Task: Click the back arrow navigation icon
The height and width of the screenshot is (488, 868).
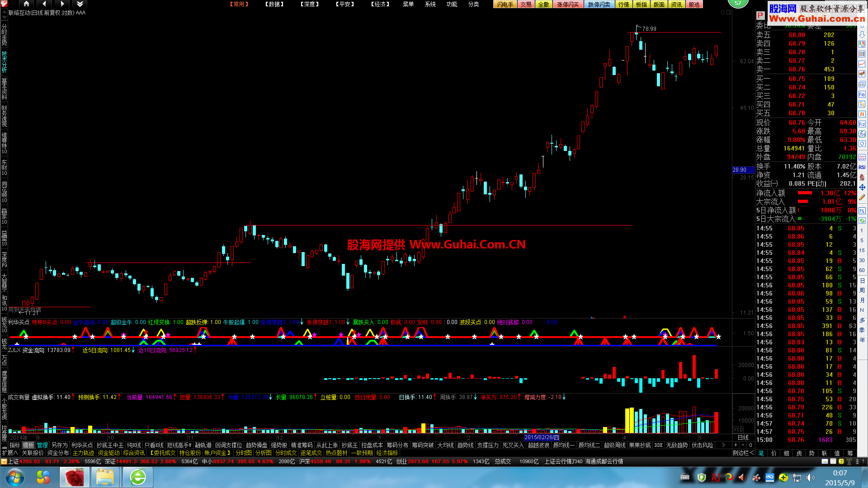Action: pos(44,4)
